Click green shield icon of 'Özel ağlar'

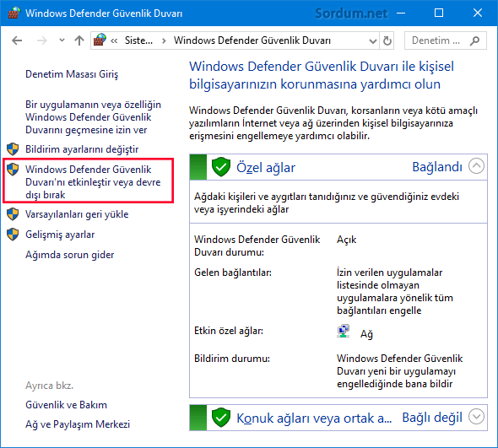(x=221, y=167)
